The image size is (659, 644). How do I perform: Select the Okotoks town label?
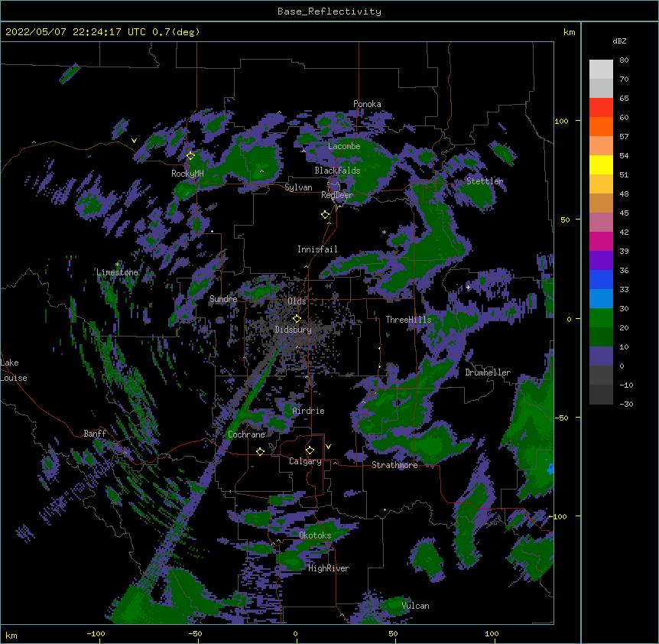click(x=315, y=535)
